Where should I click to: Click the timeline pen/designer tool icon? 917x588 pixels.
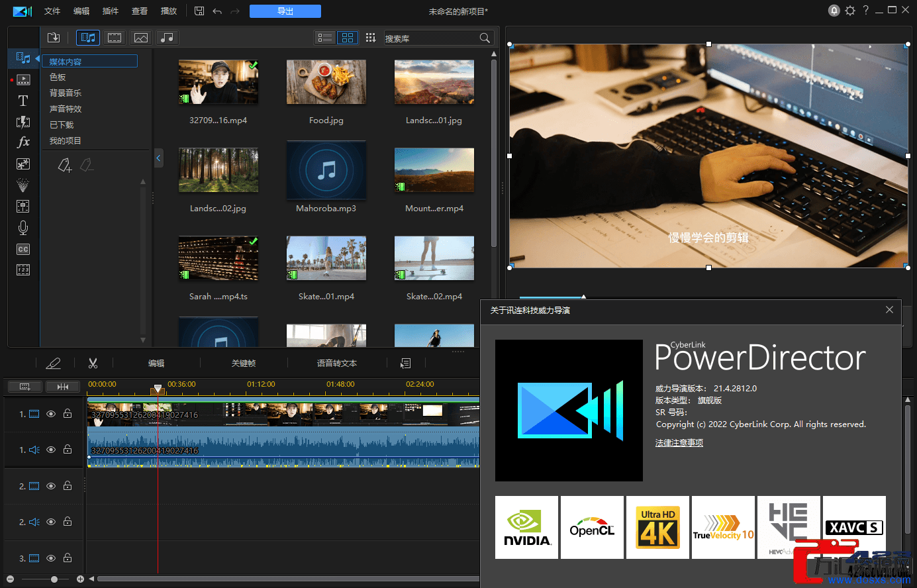click(x=53, y=364)
